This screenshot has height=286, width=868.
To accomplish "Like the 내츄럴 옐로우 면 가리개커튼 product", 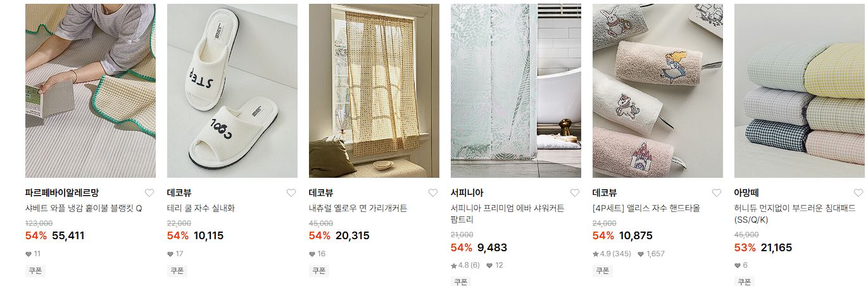I will 433,193.
